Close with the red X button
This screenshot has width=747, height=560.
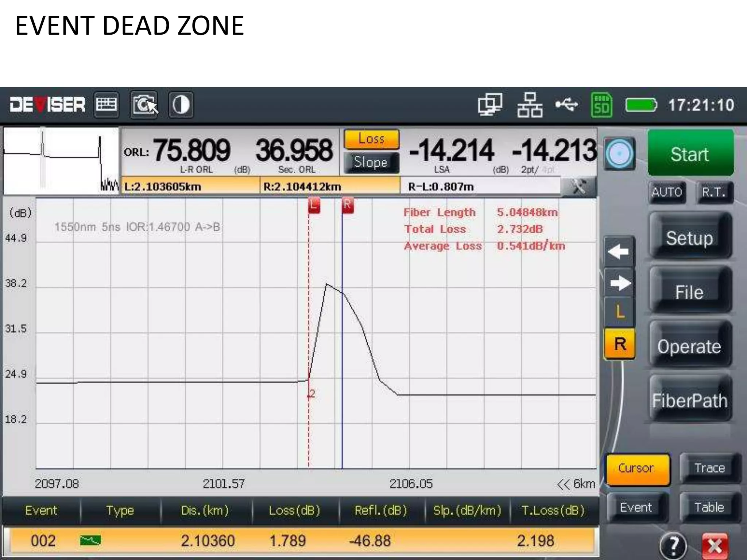coord(714,546)
